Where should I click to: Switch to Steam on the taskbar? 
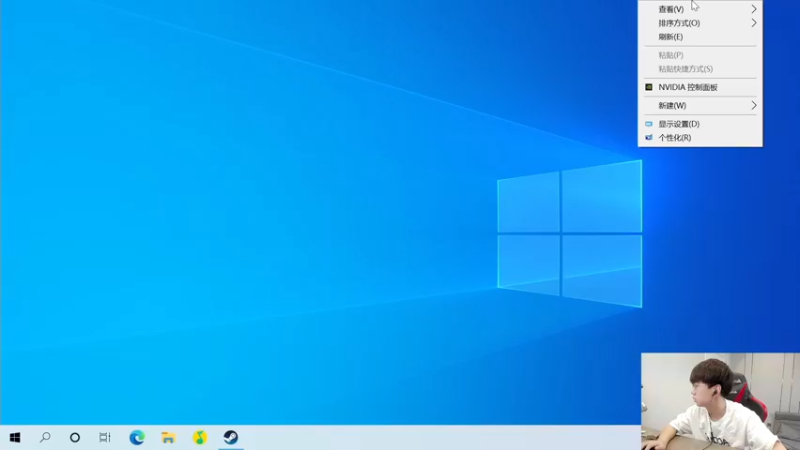(x=231, y=437)
